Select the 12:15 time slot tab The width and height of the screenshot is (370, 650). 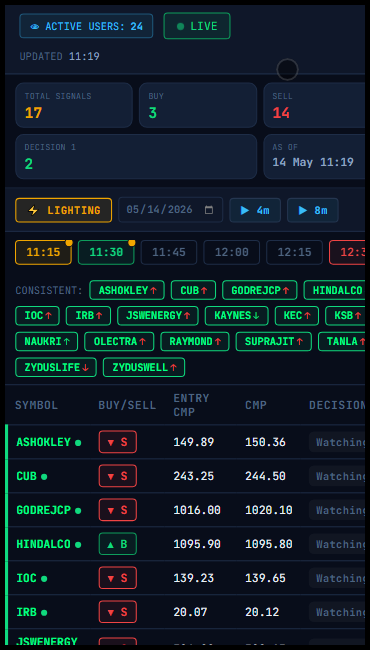tap(294, 252)
